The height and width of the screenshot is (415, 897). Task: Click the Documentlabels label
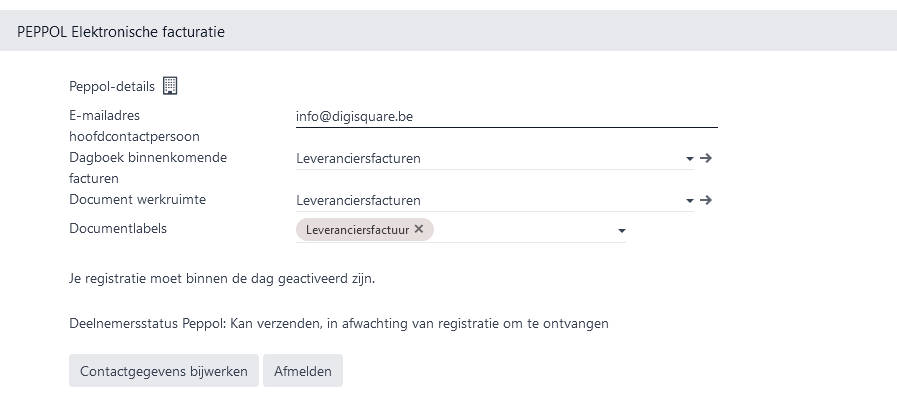click(x=118, y=228)
